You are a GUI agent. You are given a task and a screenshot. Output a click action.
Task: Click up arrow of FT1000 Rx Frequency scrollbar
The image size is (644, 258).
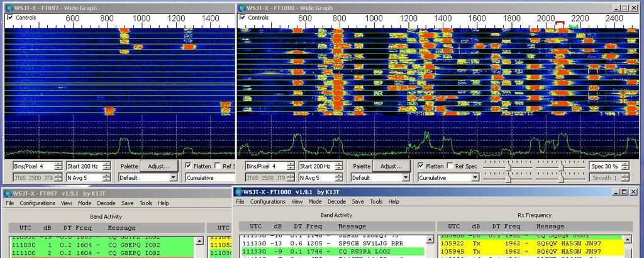point(628,239)
